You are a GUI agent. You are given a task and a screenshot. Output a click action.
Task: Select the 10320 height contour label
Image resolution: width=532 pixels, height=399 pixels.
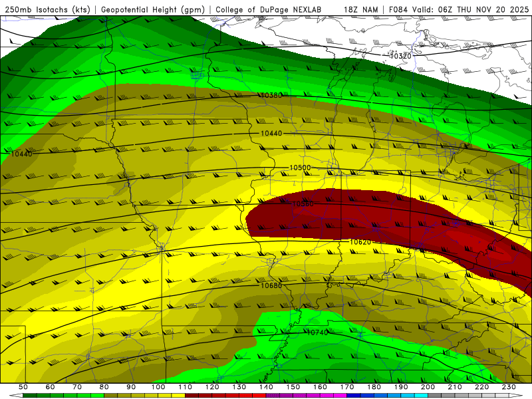400,56
